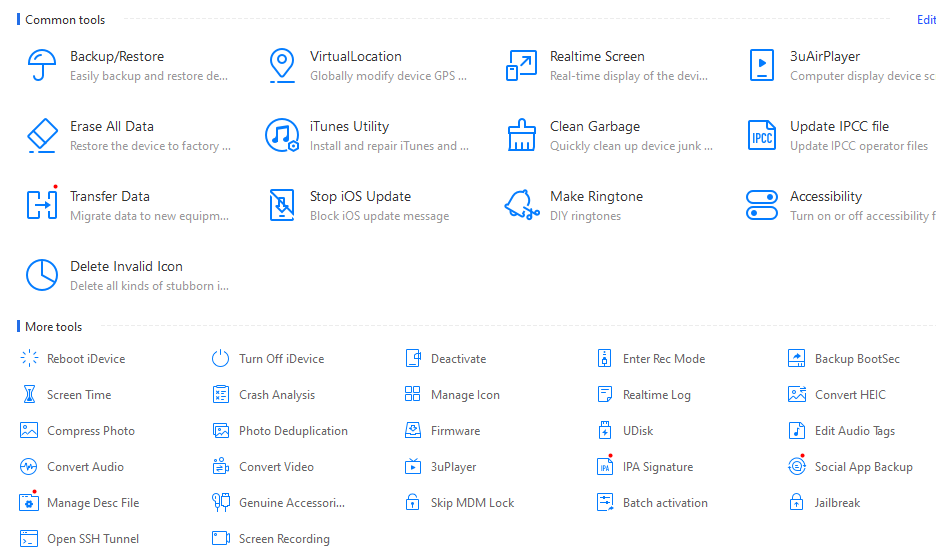
Task: Click the Stop iOS Update title text
Action: click(x=360, y=196)
